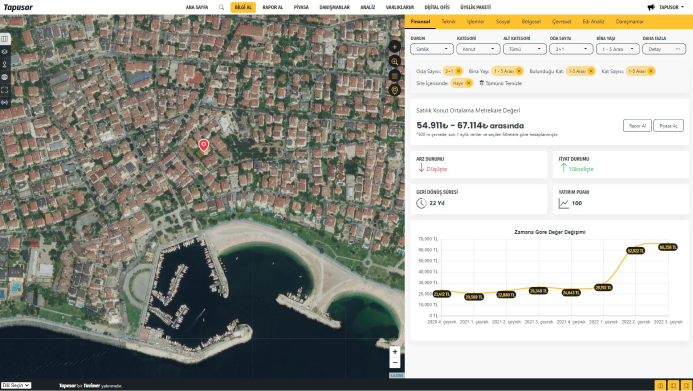This screenshot has height=391, width=693.
Task: Click the 62,922 TL chart data point
Action: 636,251
